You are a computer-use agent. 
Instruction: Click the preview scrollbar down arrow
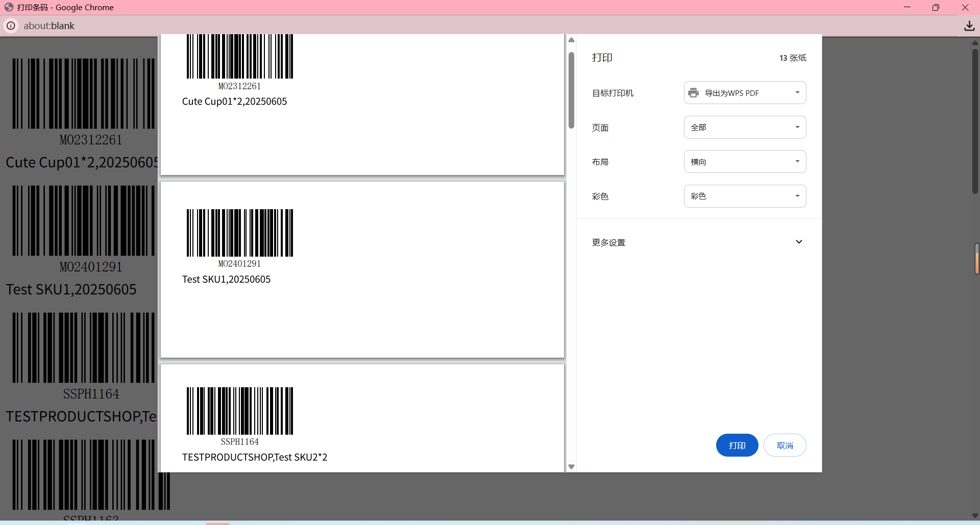(571, 467)
